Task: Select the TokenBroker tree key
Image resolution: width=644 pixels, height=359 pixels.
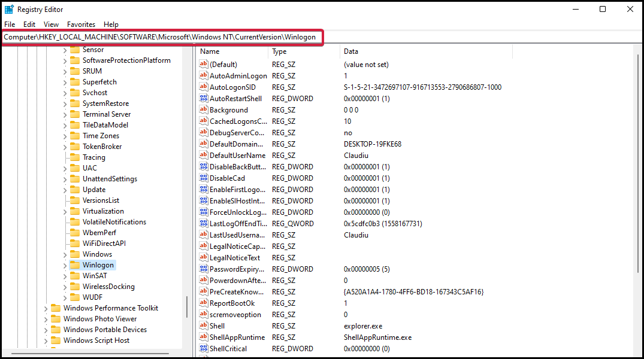Action: pos(102,147)
